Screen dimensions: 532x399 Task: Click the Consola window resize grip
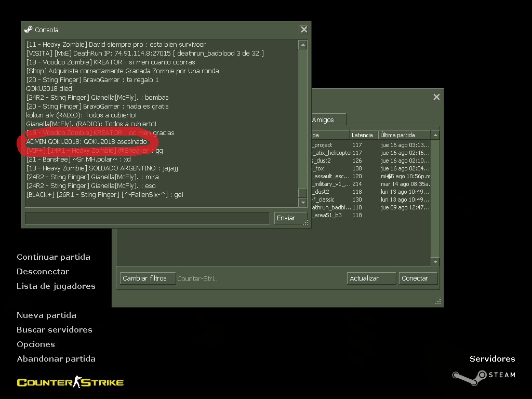click(x=305, y=222)
